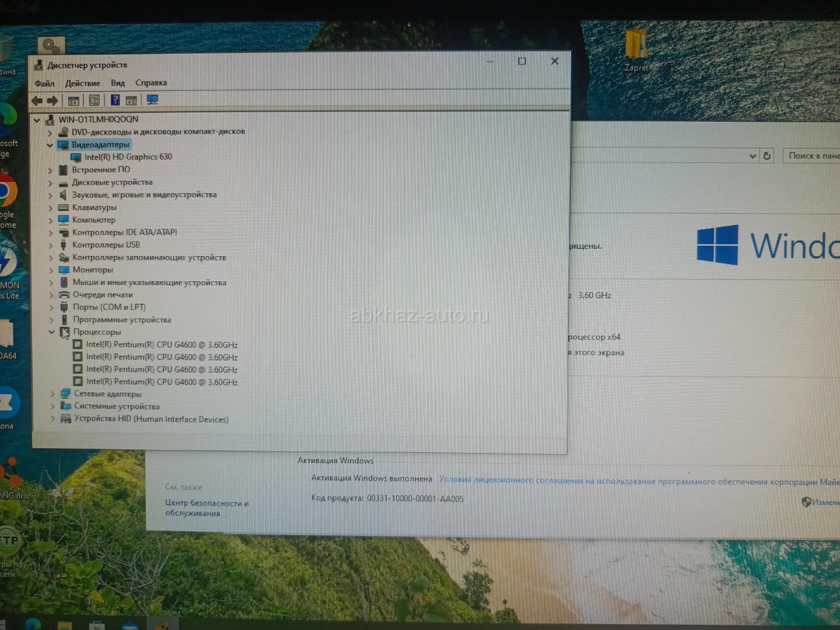Collapse the Видеоадаптеры category
This screenshot has width=840, height=630.
click(50, 145)
